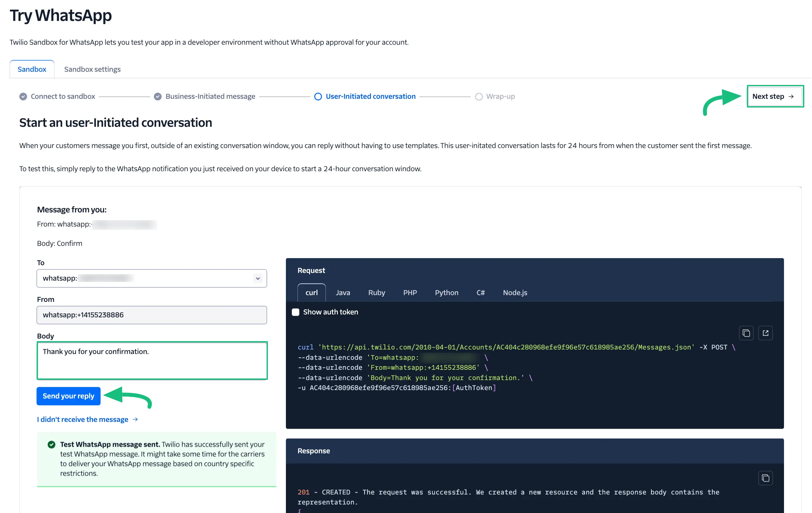Switch to the Java tab
This screenshot has width=812, height=513.
(343, 292)
